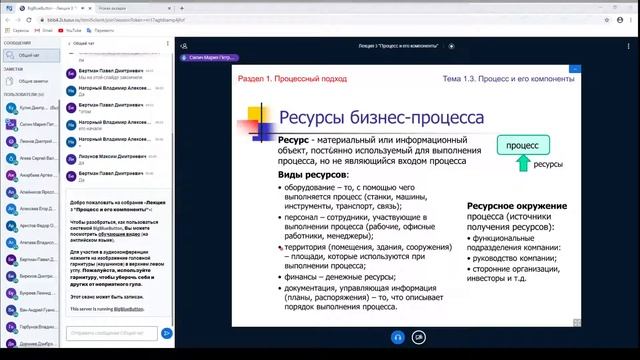The width and height of the screenshot is (640, 360).
Task: Send the chat message with the blue arrow
Action: (x=167, y=333)
